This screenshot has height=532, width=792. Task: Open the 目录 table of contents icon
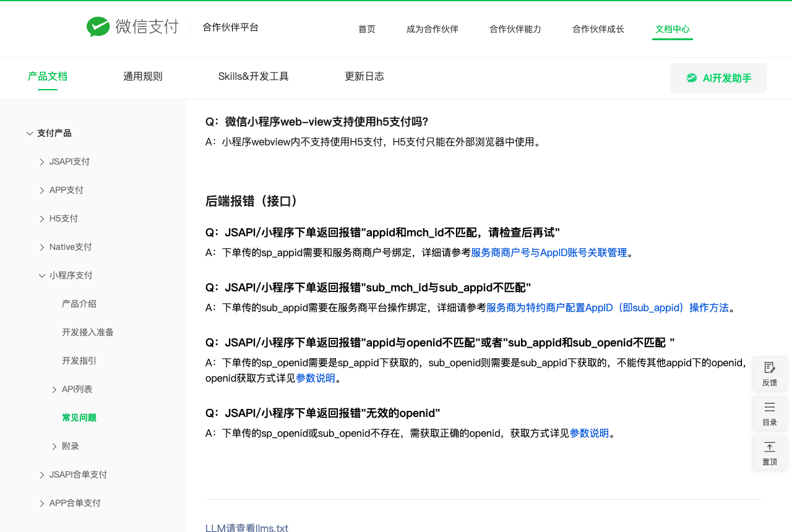[770, 407]
